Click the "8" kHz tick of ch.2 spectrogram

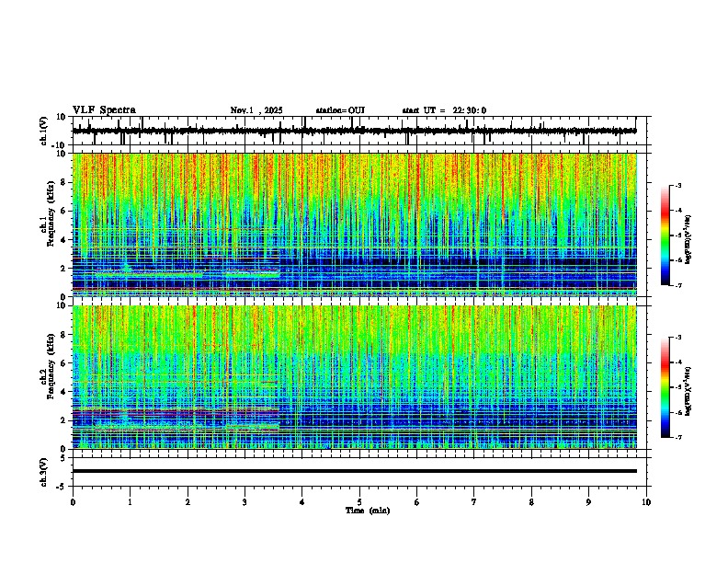pos(63,335)
